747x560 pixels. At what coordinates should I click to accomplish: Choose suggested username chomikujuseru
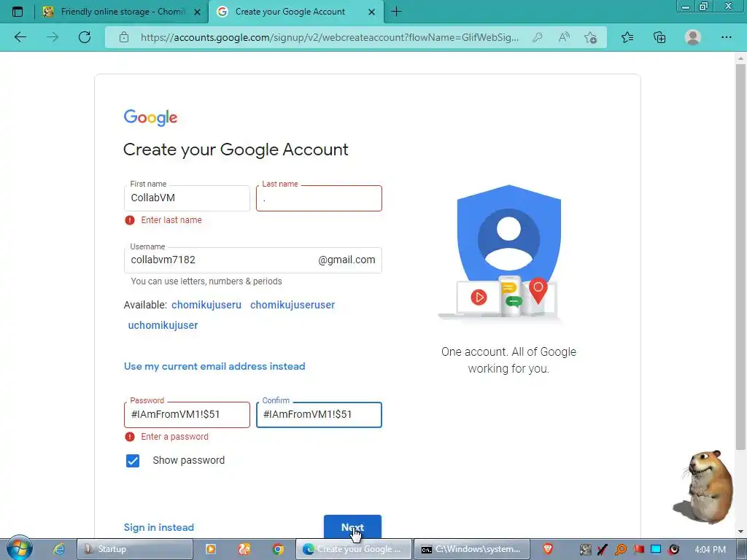(x=206, y=305)
